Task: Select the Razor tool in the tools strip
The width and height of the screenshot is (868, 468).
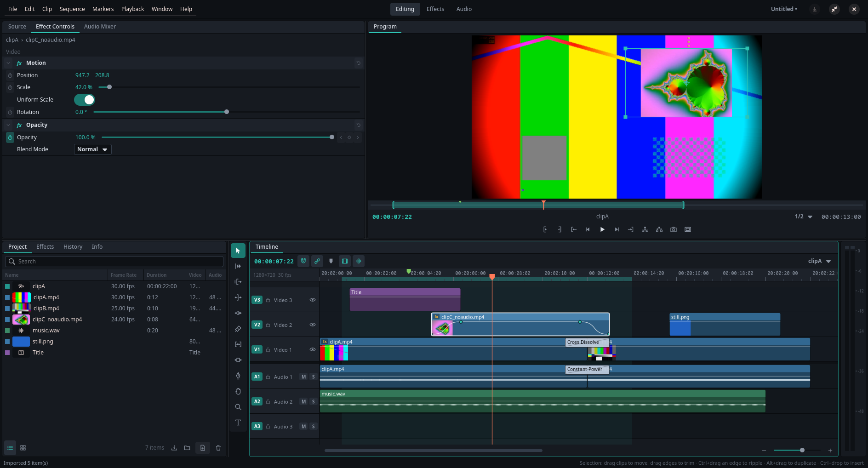Action: tap(238, 329)
